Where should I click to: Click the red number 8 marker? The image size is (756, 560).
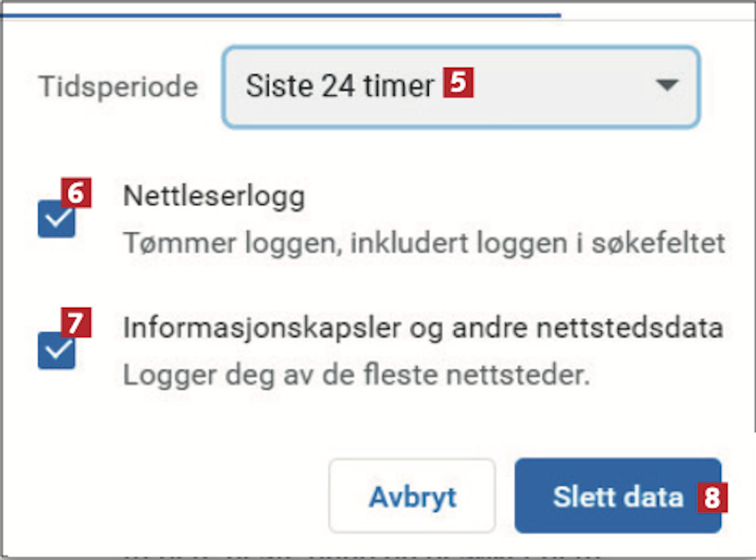[x=712, y=497]
